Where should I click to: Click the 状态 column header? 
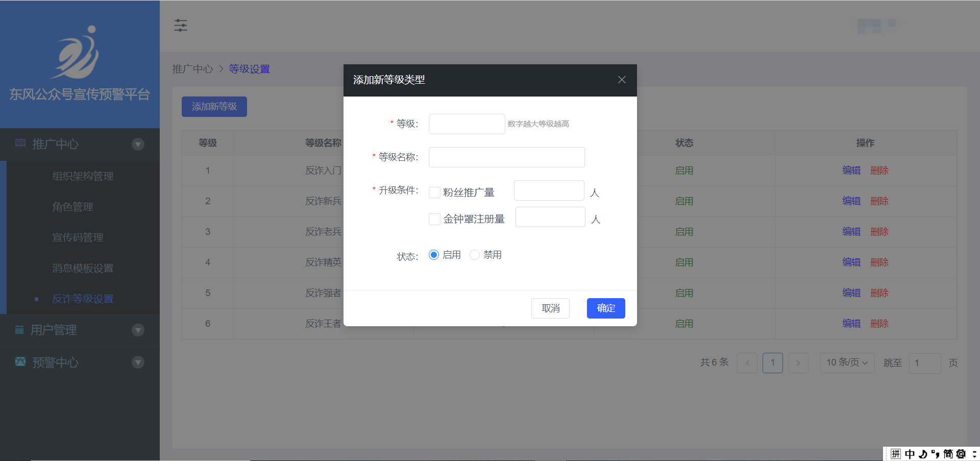pos(684,143)
